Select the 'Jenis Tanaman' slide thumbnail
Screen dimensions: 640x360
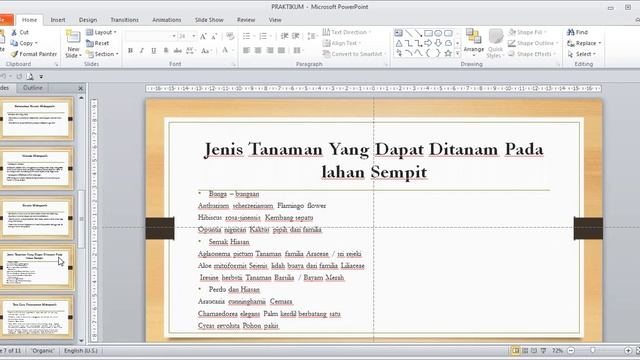point(37,267)
